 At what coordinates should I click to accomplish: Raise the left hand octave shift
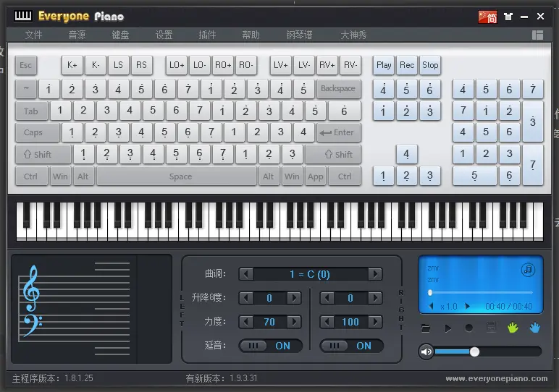(294, 298)
